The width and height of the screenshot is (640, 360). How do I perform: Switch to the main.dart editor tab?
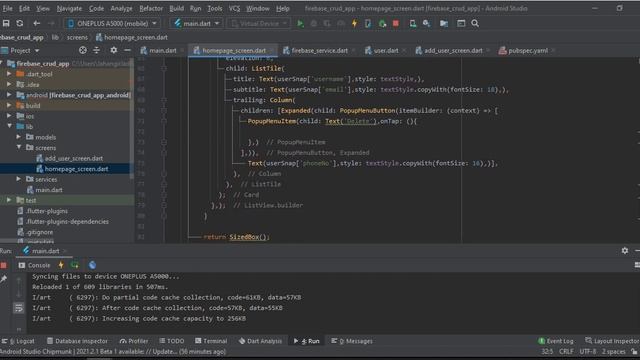[162, 51]
